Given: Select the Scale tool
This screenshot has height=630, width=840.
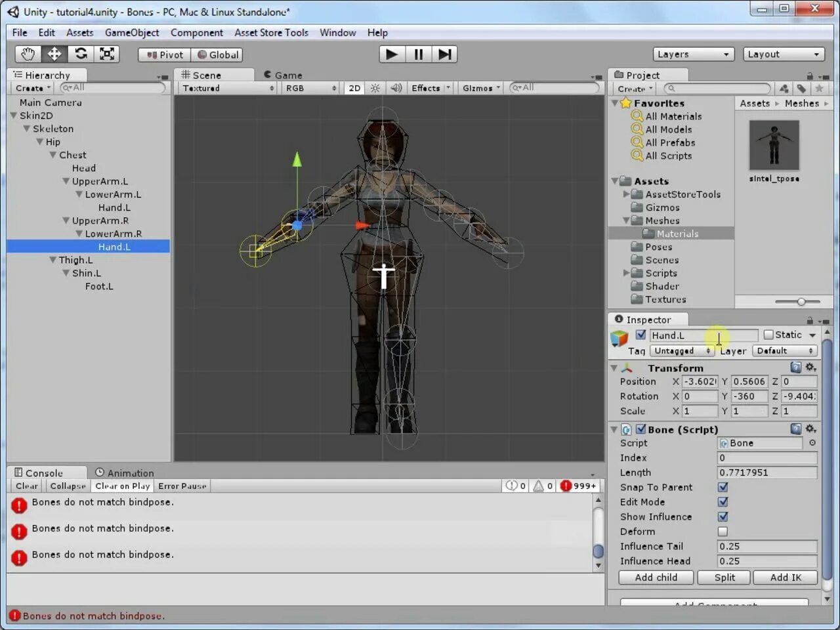Looking at the screenshot, I should [x=107, y=54].
